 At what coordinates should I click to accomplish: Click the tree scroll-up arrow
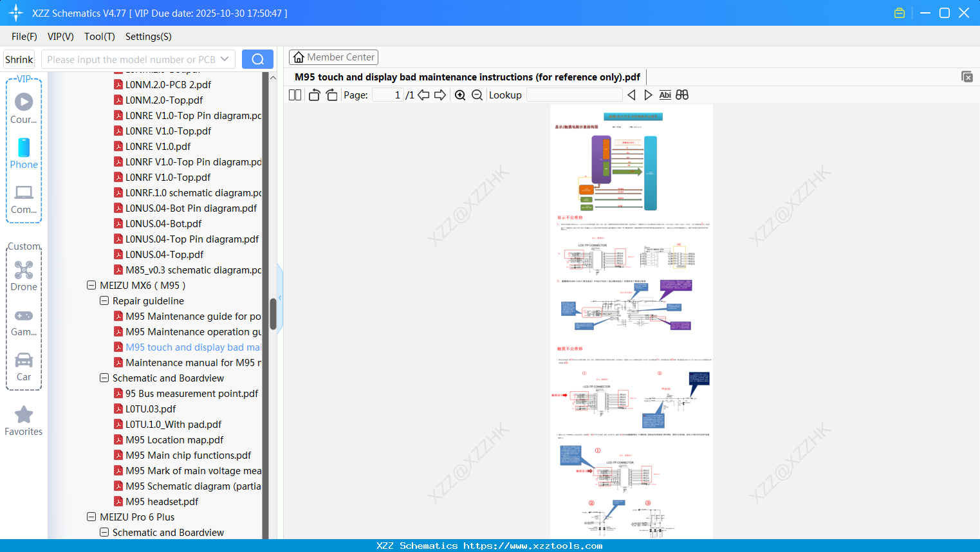point(273,77)
